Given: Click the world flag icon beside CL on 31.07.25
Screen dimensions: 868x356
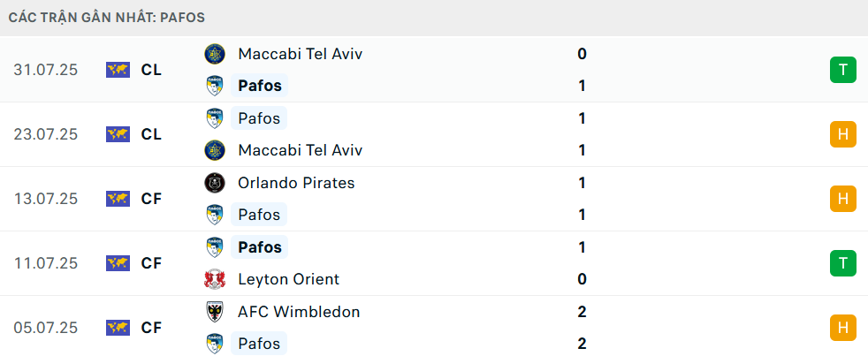Looking at the screenshot, I should click(x=118, y=70).
